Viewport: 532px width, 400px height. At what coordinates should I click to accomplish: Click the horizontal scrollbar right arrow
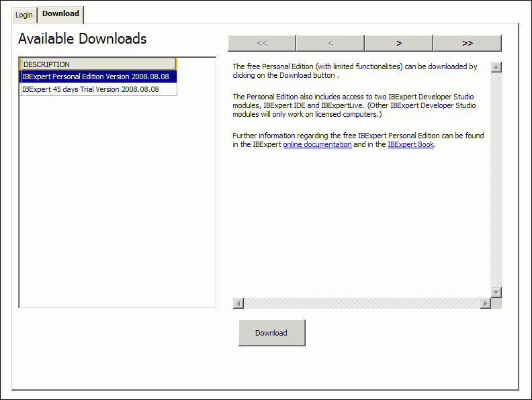point(486,303)
